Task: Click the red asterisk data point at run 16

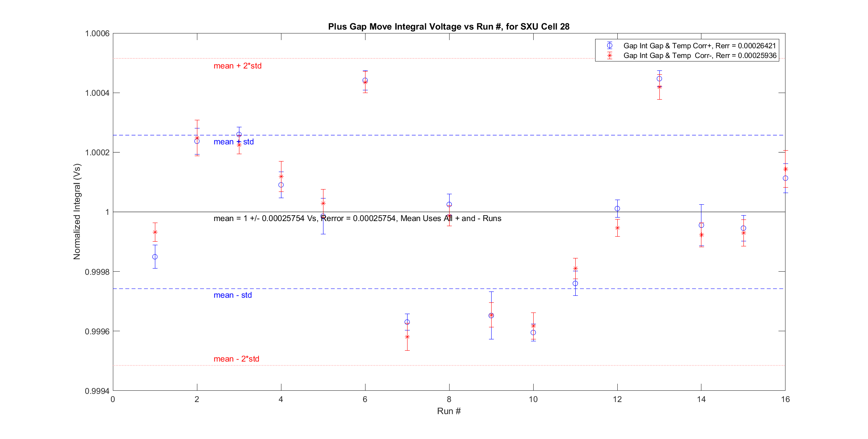Action: [785, 169]
